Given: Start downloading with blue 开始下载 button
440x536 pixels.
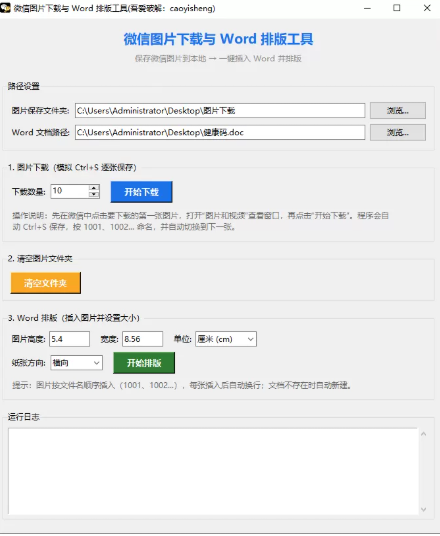Looking at the screenshot, I should point(141,192).
